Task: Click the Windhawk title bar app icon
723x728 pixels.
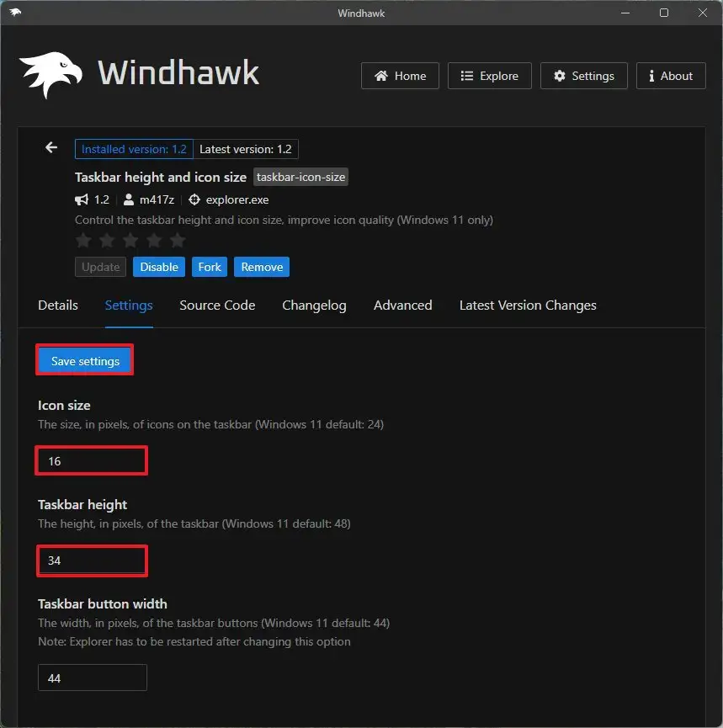Action: [15, 12]
